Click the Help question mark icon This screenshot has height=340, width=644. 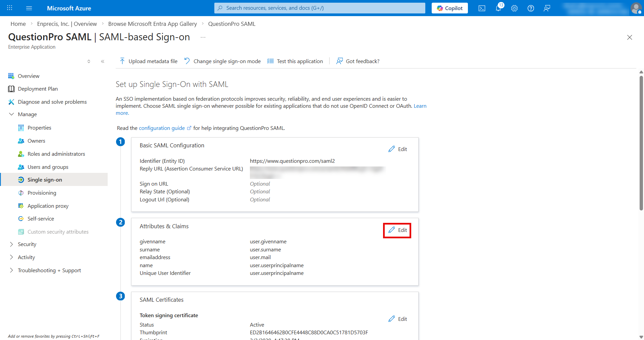(x=531, y=8)
